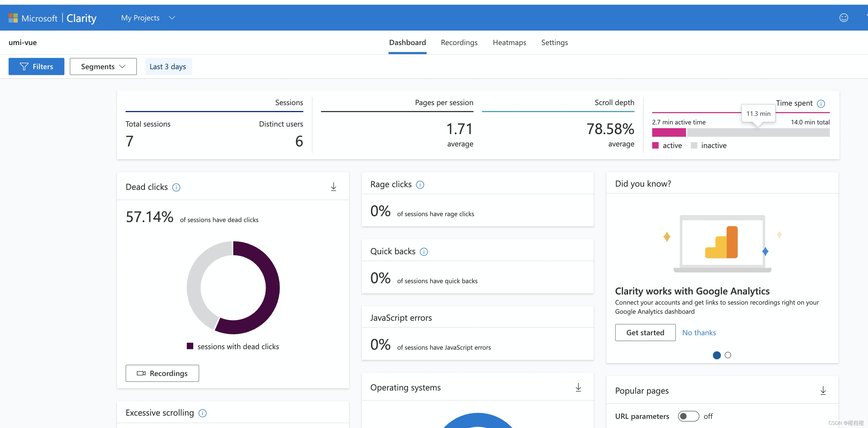Image resolution: width=868 pixels, height=428 pixels.
Task: Download Popular pages data
Action: (x=823, y=391)
